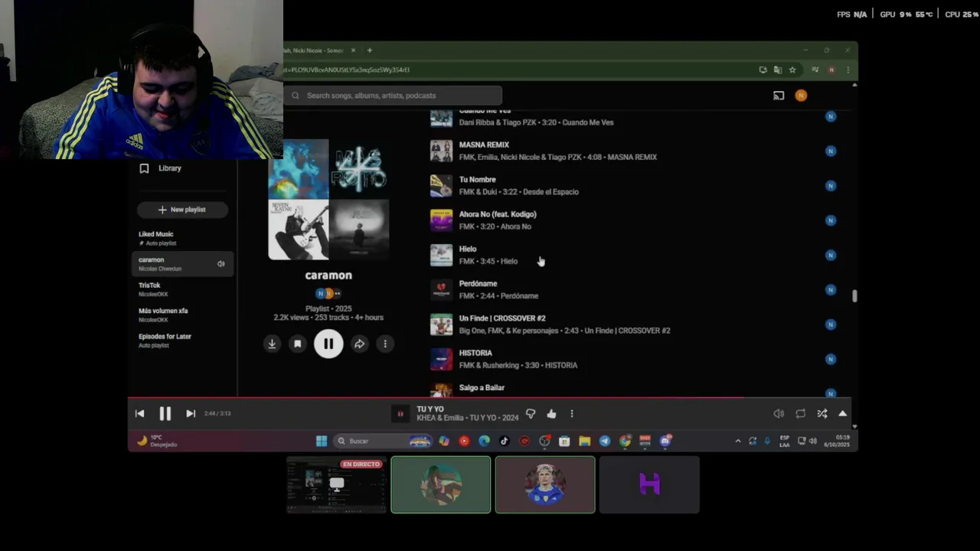The image size is (980, 551).
Task: Open the N avatar on Tu Nombre row
Action: [831, 186]
